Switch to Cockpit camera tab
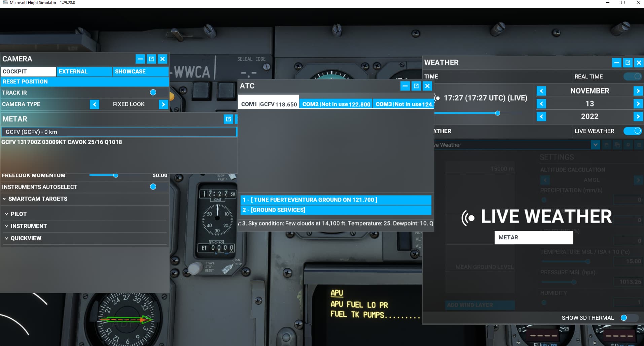The width and height of the screenshot is (644, 346). point(28,71)
